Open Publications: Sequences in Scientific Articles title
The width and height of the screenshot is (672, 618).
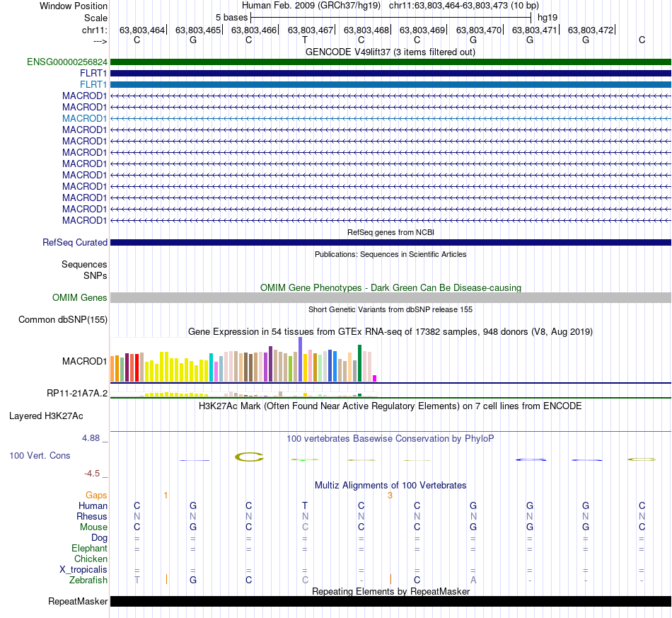pos(390,254)
